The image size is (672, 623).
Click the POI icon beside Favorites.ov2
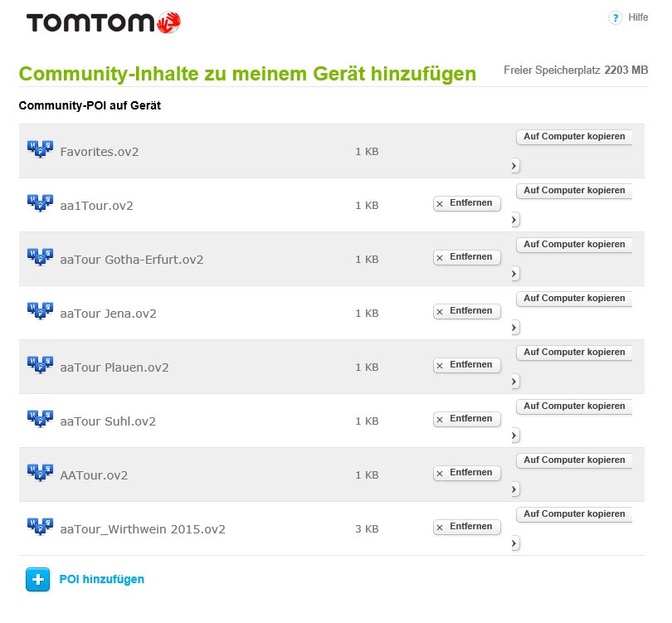pos(40,151)
